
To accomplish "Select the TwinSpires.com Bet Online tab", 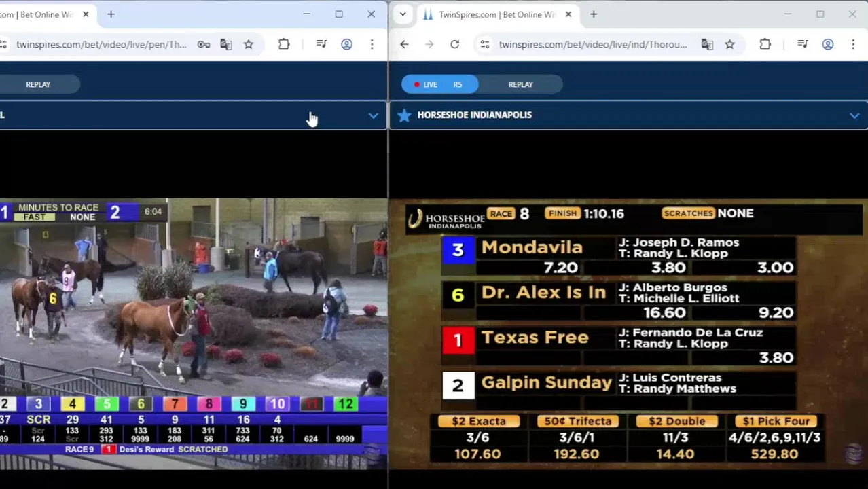I will coord(496,14).
